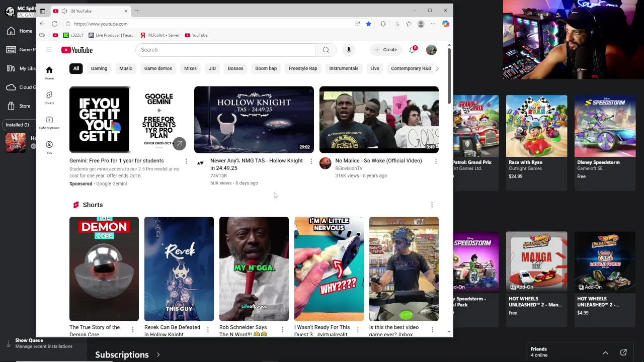The width and height of the screenshot is (644, 362).
Task: Open Shorts in YouTube mini sidebar
Action: (49, 98)
